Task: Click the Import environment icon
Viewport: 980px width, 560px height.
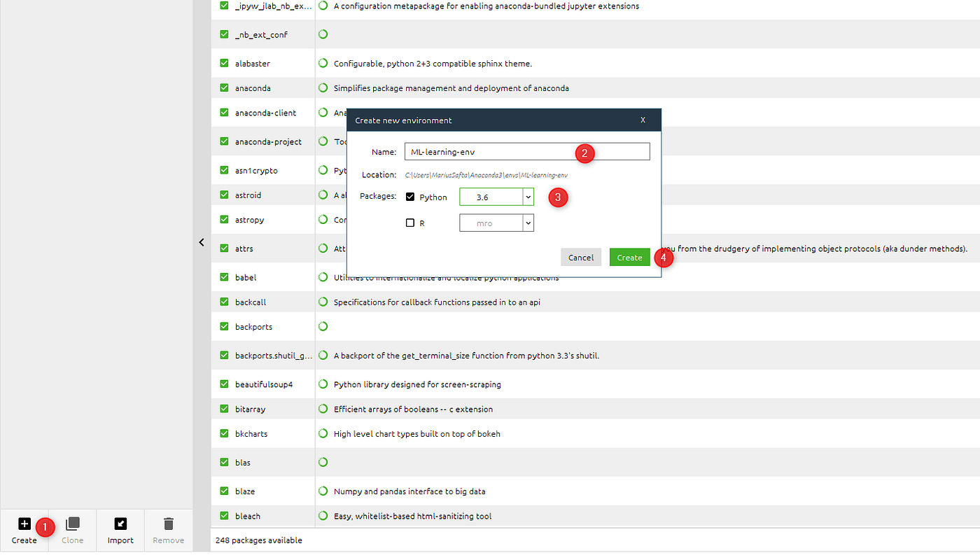Action: [x=120, y=523]
